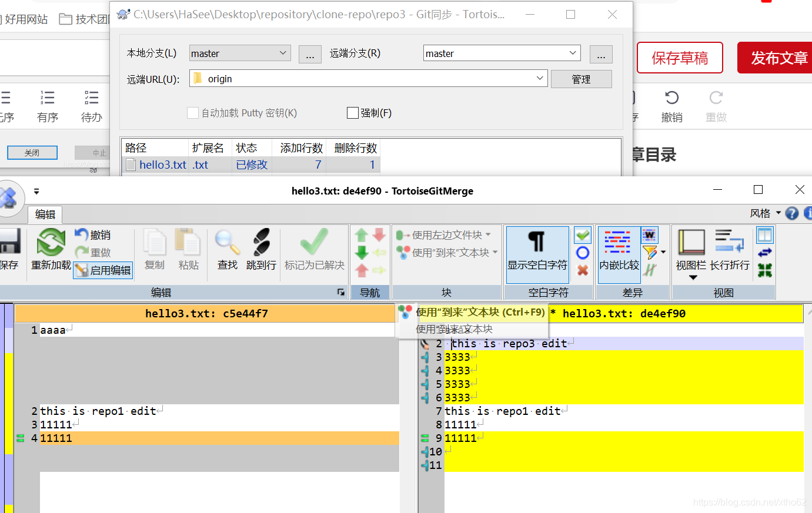Click the blue info icon beside help

[808, 213]
